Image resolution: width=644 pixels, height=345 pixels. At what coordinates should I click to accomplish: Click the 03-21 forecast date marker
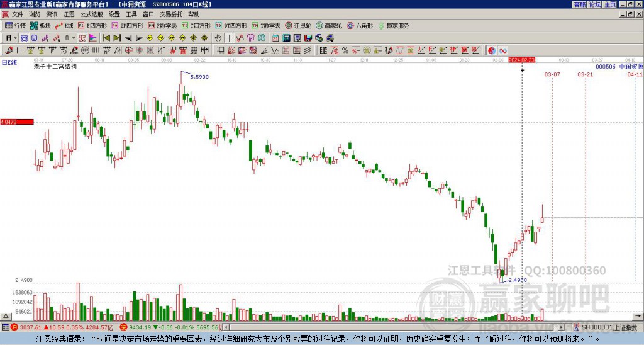click(x=586, y=74)
